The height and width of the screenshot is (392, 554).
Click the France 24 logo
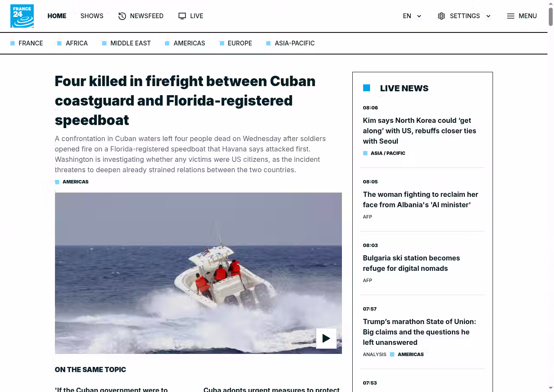tap(22, 16)
